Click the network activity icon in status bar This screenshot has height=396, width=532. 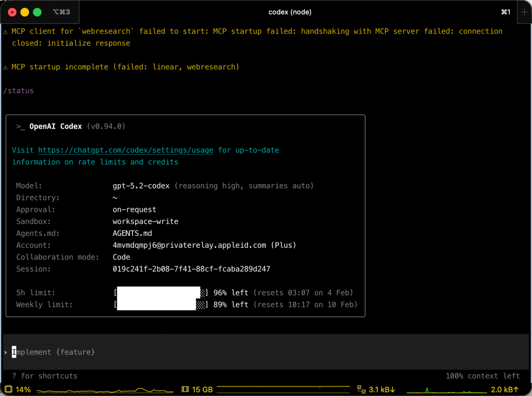pos(361,390)
